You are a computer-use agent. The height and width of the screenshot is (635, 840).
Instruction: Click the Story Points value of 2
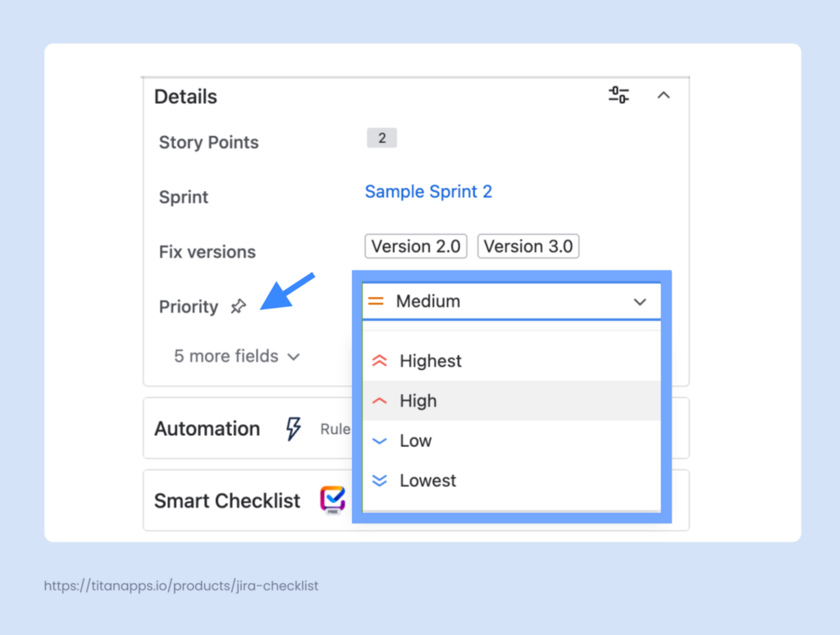pos(381,138)
